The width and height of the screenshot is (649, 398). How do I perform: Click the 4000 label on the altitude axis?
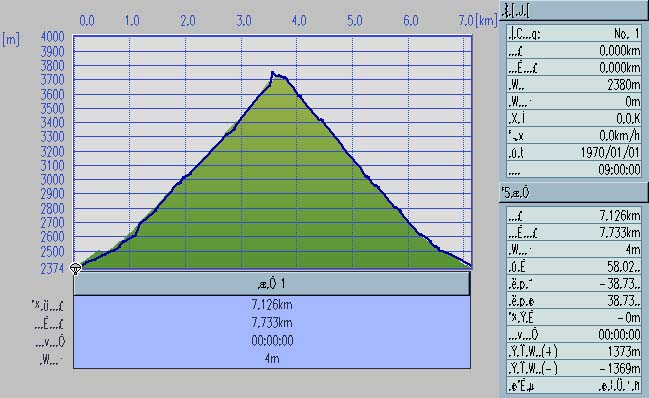pos(52,37)
